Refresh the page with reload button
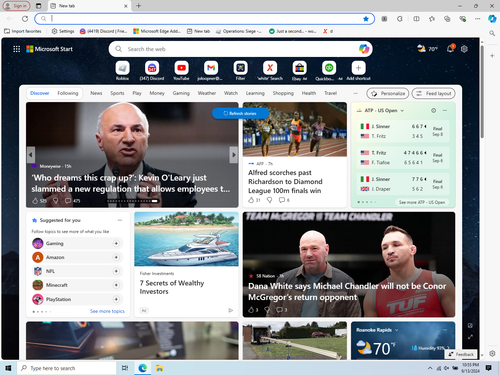 coord(25,19)
